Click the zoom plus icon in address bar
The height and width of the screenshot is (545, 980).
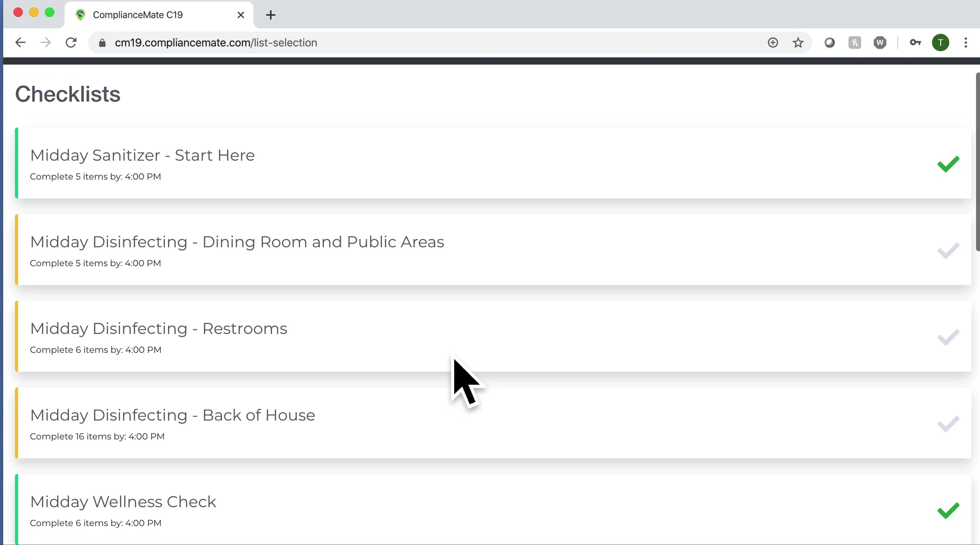pyautogui.click(x=773, y=43)
